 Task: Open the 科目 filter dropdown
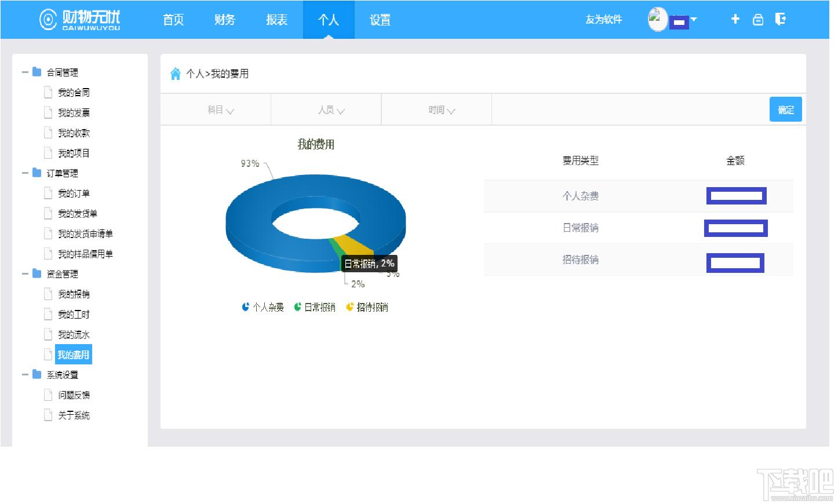pyautogui.click(x=221, y=110)
